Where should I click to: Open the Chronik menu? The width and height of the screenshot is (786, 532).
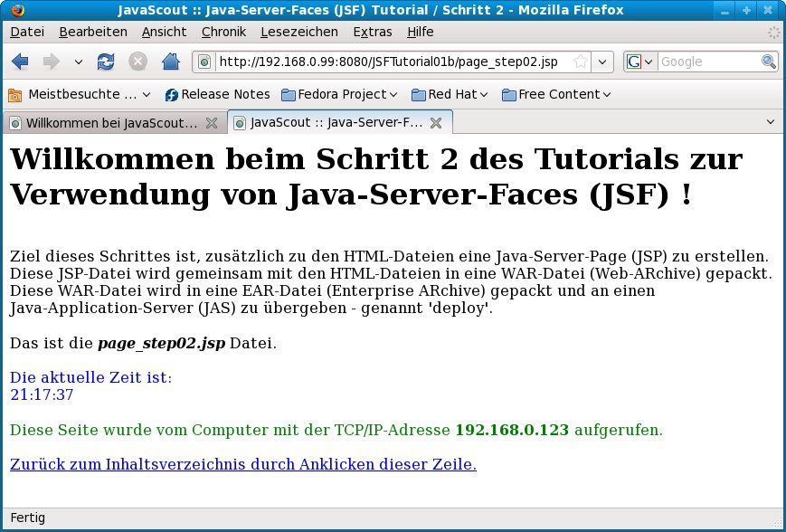[223, 32]
